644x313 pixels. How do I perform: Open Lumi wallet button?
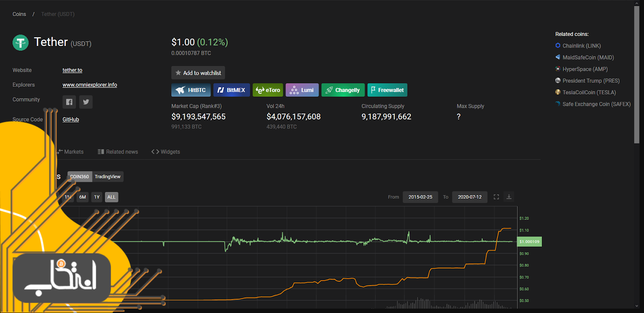click(x=302, y=90)
